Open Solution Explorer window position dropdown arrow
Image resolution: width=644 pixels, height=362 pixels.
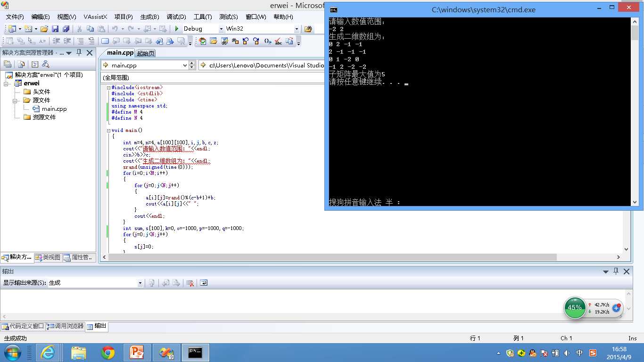(x=69, y=53)
